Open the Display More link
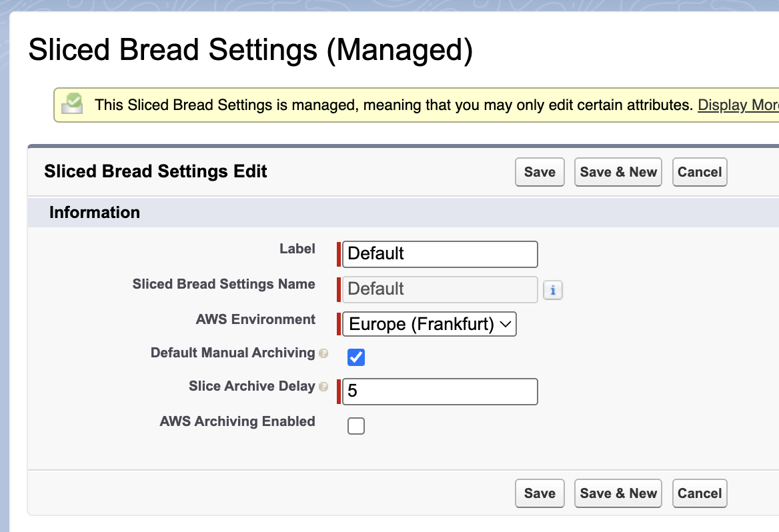The width and height of the screenshot is (779, 532). [738, 105]
